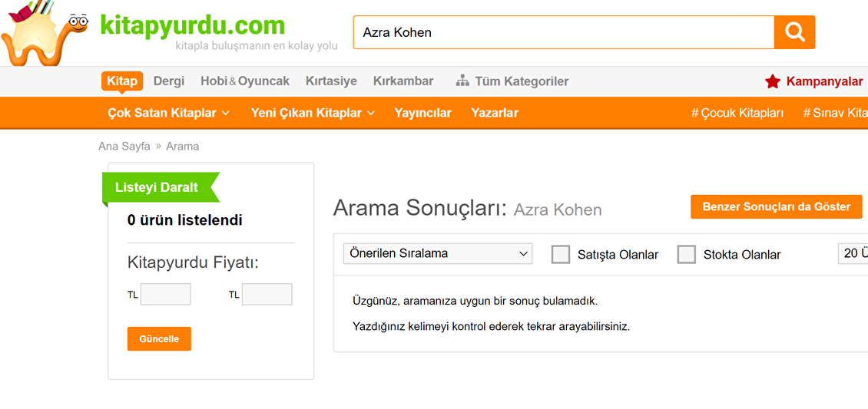Open the Kırtasiye category tab

click(x=331, y=81)
